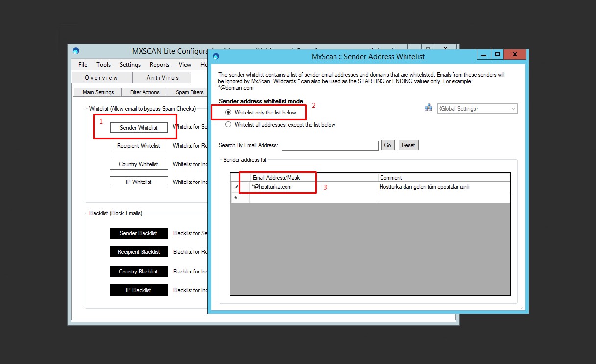Click the Search By Email Address input field
596x364 pixels.
330,145
